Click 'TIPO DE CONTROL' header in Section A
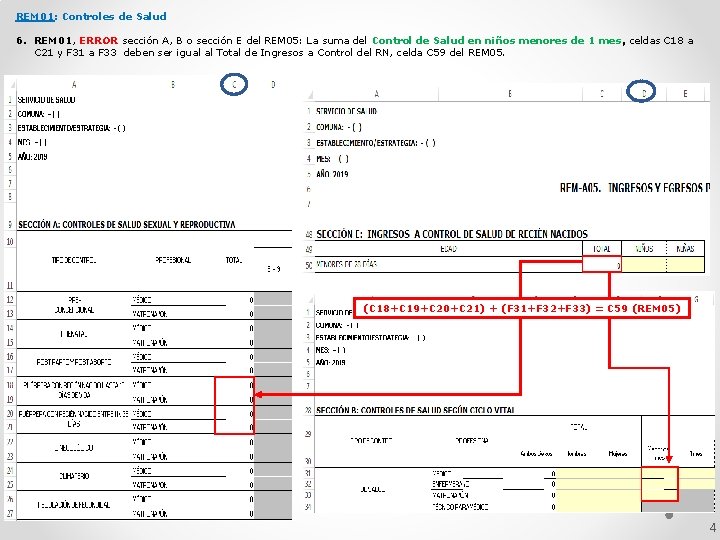Viewport: 720px width, 540px height. [74, 260]
